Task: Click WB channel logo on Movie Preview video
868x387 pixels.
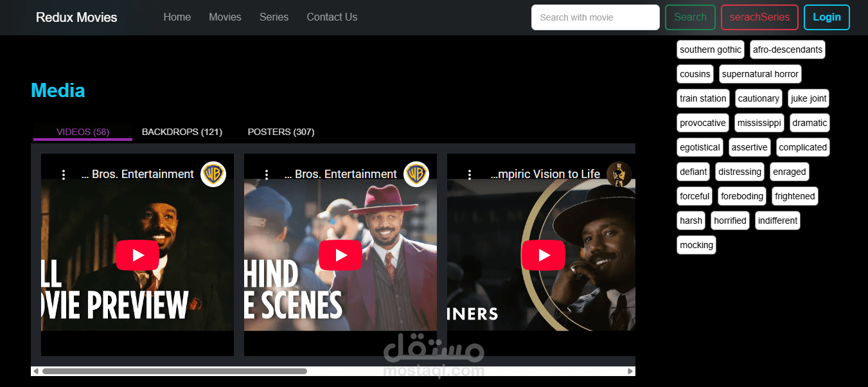Action: click(x=213, y=174)
